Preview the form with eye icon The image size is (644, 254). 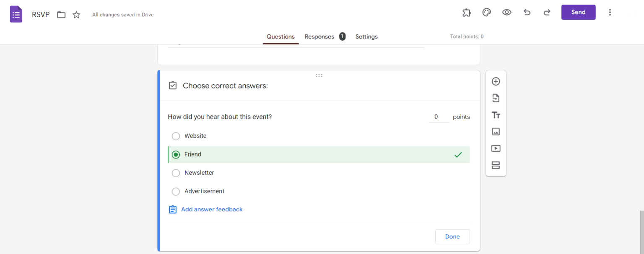click(506, 12)
